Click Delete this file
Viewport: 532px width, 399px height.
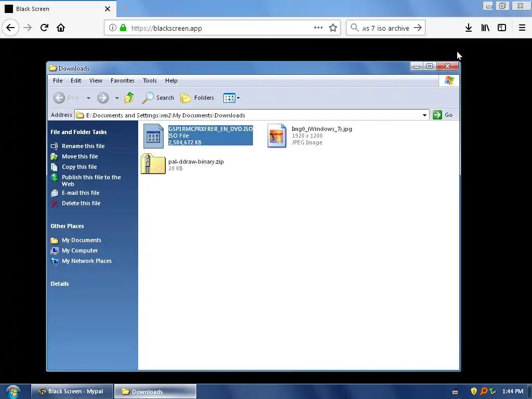tap(81, 203)
